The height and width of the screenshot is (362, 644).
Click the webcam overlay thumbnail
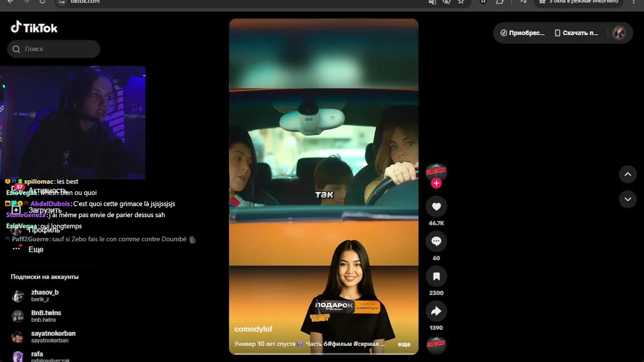73,123
